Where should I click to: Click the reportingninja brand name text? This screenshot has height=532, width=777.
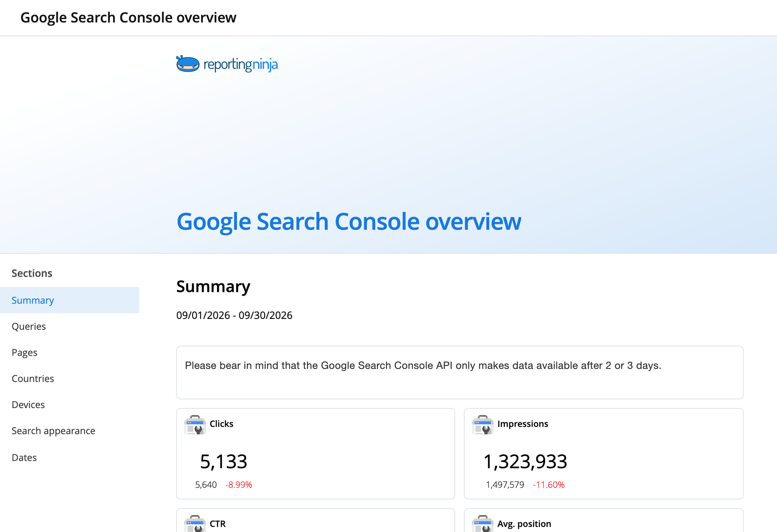[241, 65]
